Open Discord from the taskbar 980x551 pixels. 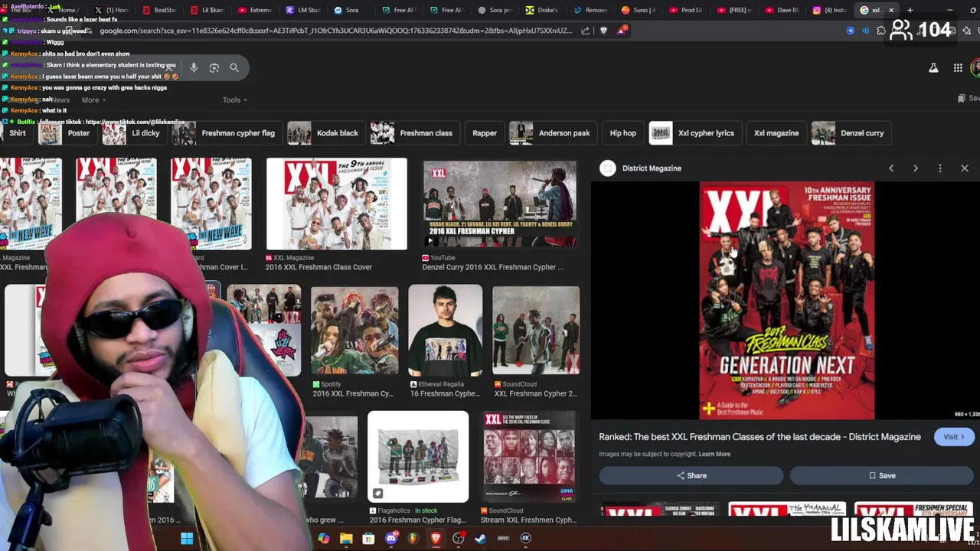(x=391, y=539)
